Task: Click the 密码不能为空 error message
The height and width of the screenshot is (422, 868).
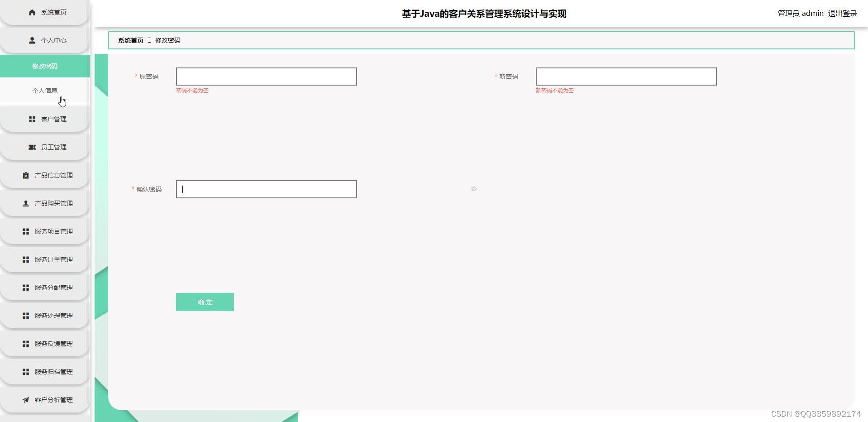Action: [192, 91]
